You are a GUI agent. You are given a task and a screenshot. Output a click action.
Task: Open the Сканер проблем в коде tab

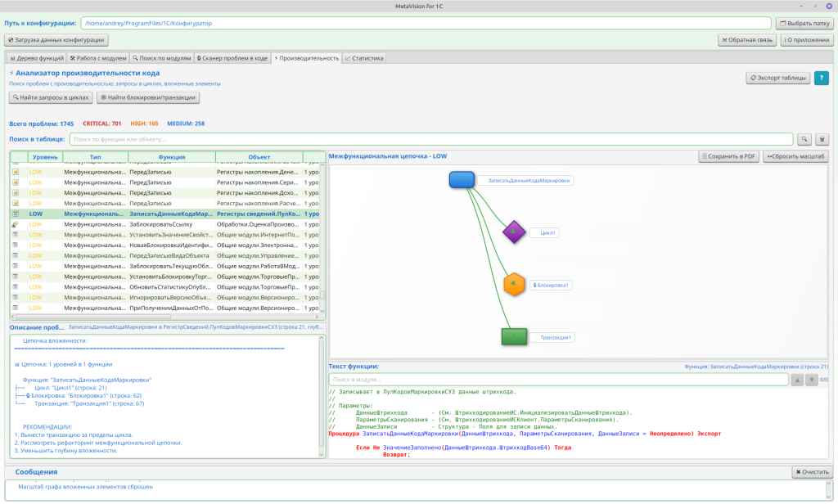click(232, 58)
